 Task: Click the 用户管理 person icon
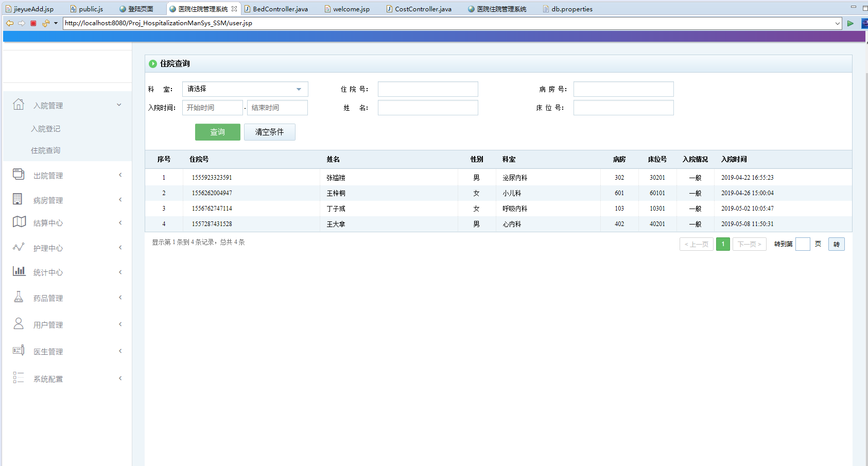19,324
